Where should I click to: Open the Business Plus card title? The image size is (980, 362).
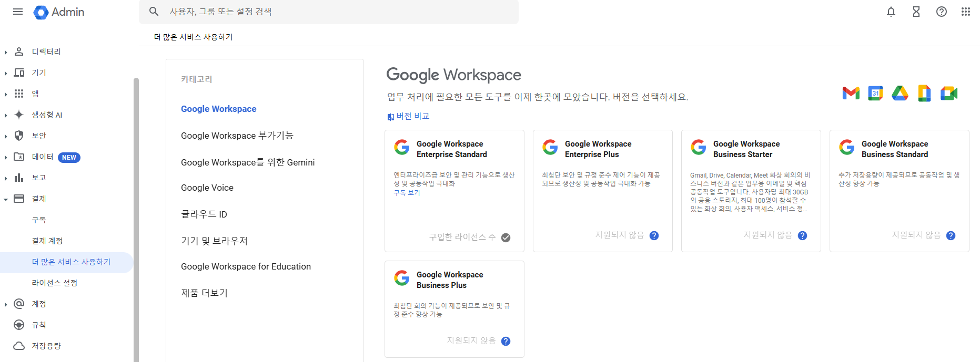pos(450,280)
